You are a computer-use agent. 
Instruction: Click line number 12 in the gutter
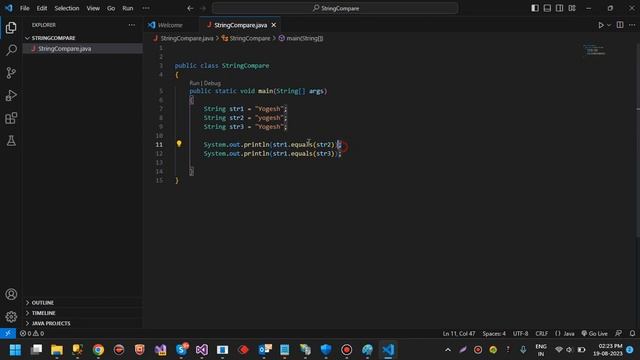(x=159, y=153)
